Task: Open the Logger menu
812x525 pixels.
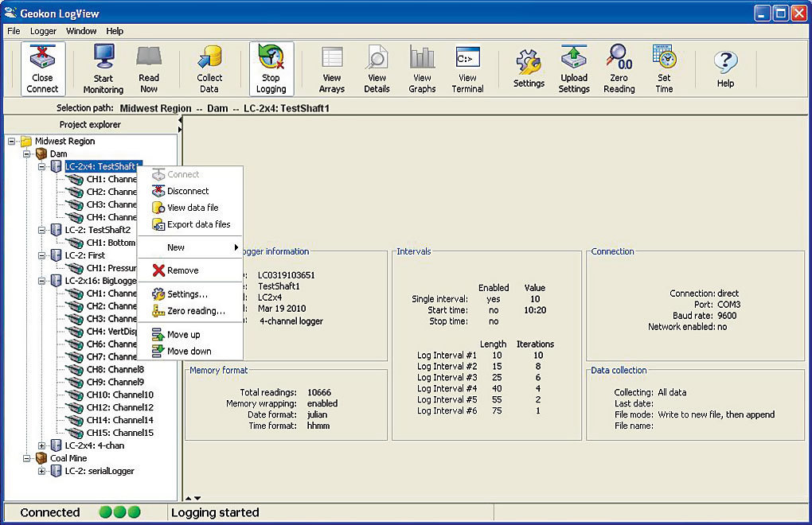Action: pyautogui.click(x=43, y=31)
